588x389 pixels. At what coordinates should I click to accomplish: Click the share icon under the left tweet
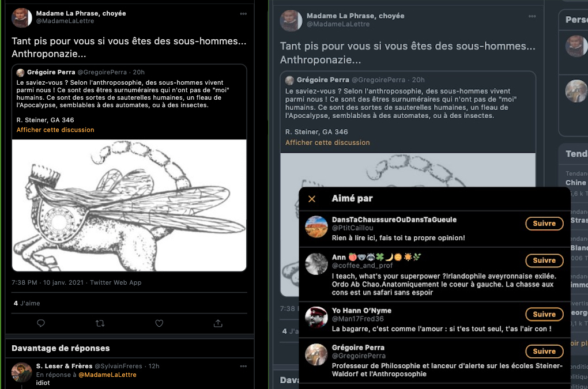(218, 323)
